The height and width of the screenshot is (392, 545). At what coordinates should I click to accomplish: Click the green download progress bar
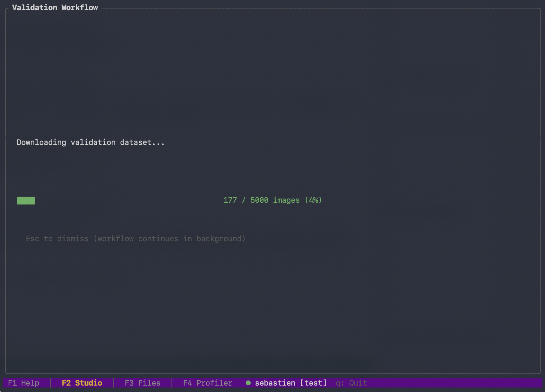point(26,200)
